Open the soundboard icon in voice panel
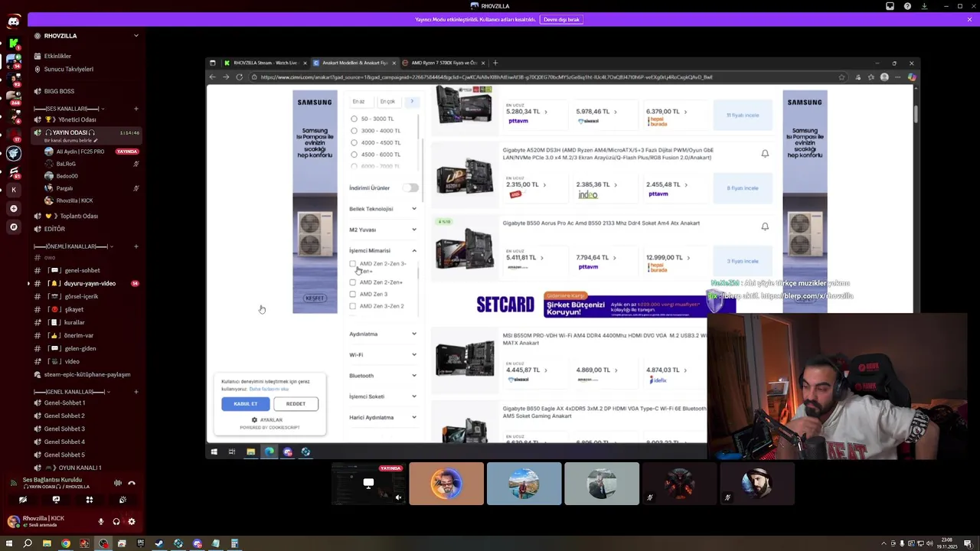Screen dimensions: 980x551 click(x=122, y=500)
